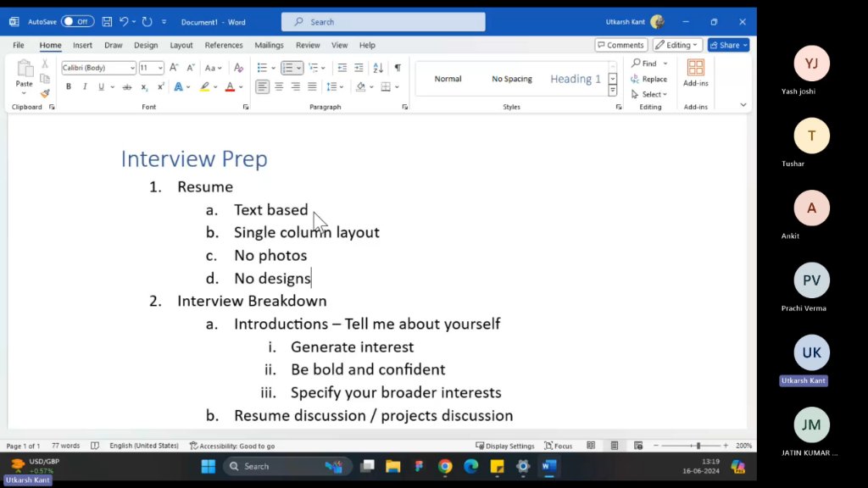Apply strikethrough formatting
Image resolution: width=868 pixels, height=488 pixels.
127,87
